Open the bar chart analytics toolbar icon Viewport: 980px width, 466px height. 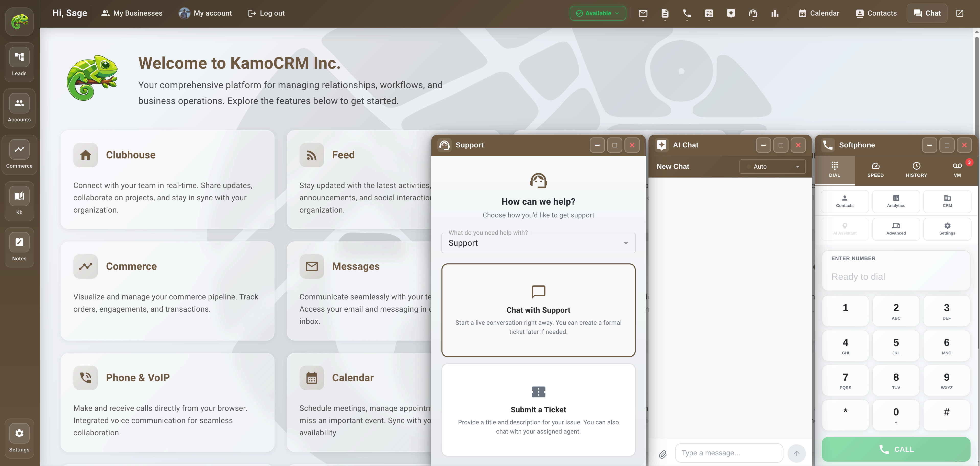(x=775, y=13)
